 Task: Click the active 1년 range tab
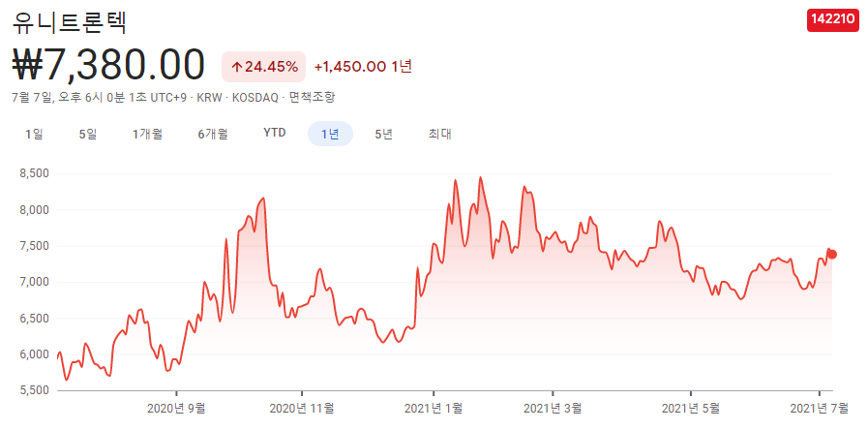(x=330, y=134)
